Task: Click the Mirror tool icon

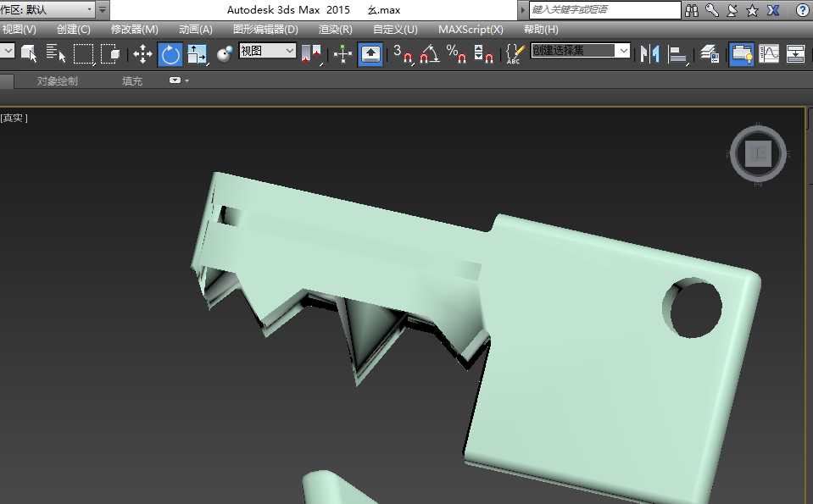Action: 649,55
